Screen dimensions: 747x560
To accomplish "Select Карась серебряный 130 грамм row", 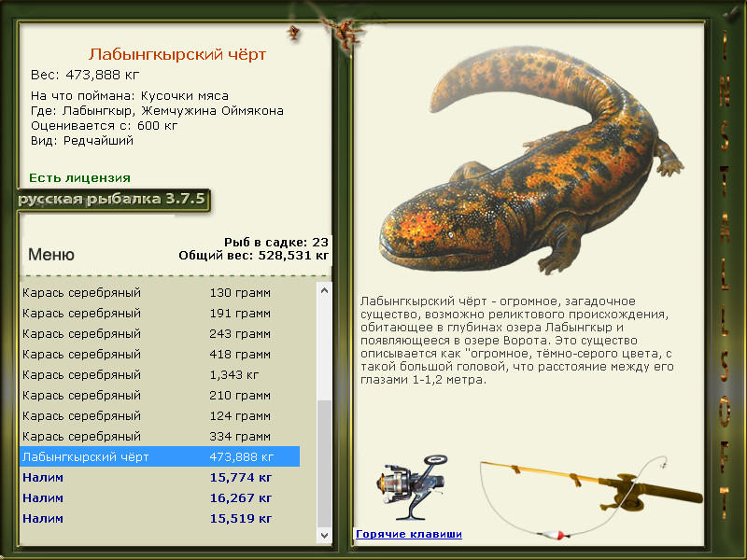I will (160, 292).
